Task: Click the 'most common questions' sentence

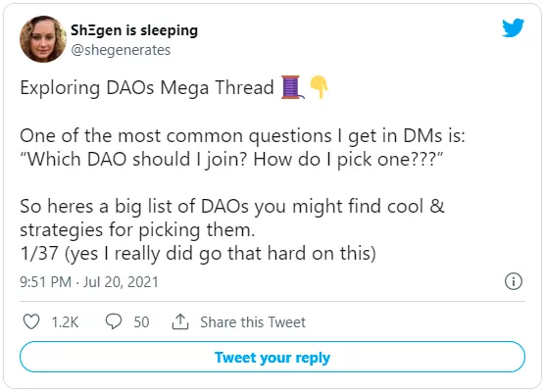Action: [x=242, y=135]
